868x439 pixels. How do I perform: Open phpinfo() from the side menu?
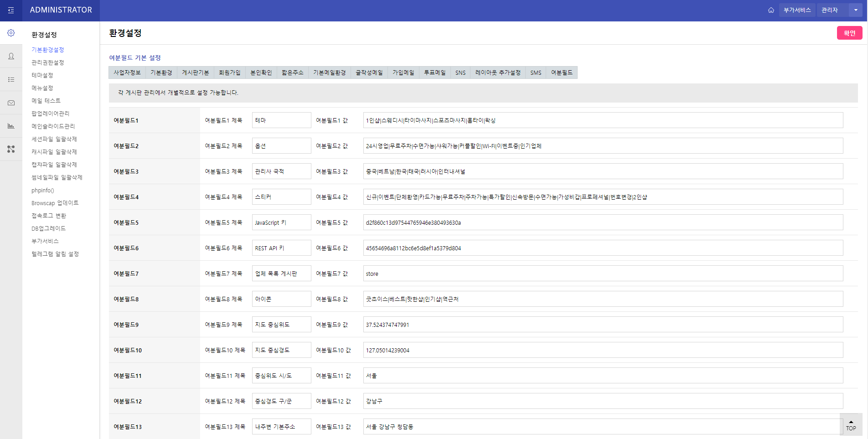(x=43, y=191)
